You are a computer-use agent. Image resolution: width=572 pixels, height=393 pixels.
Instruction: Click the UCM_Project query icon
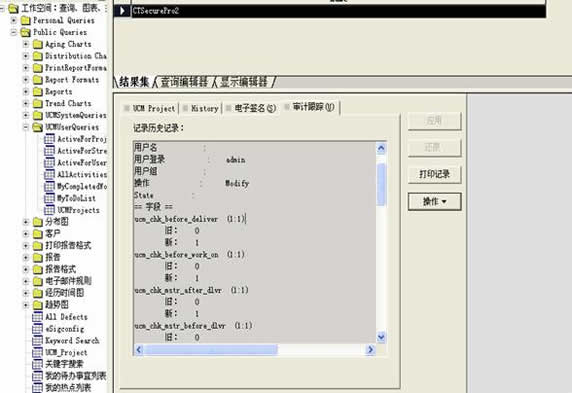click(x=38, y=352)
